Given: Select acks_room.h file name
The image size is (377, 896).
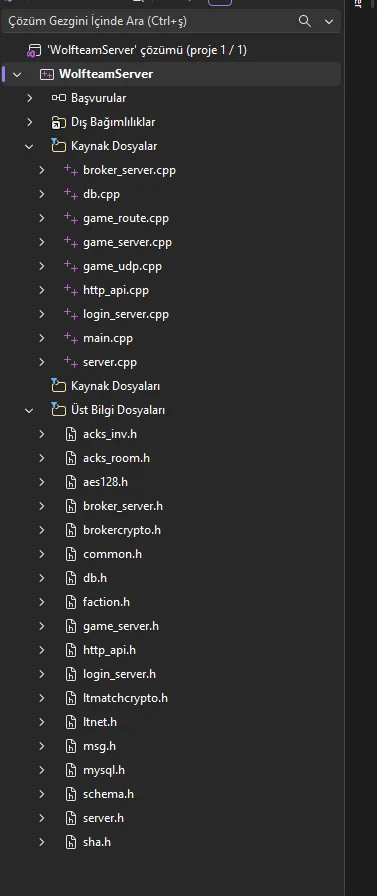Looking at the screenshot, I should pyautogui.click(x=117, y=458).
